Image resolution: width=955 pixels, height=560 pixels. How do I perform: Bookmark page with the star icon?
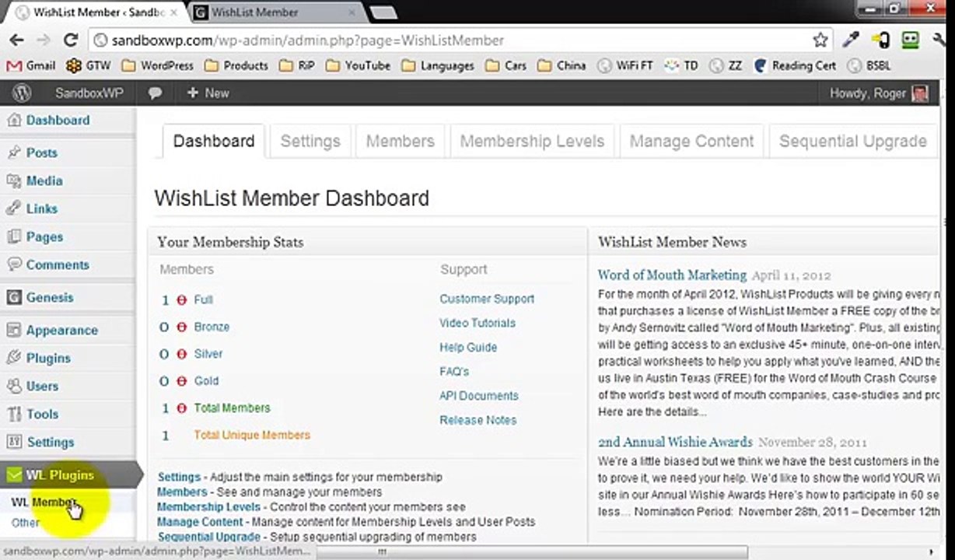click(820, 40)
